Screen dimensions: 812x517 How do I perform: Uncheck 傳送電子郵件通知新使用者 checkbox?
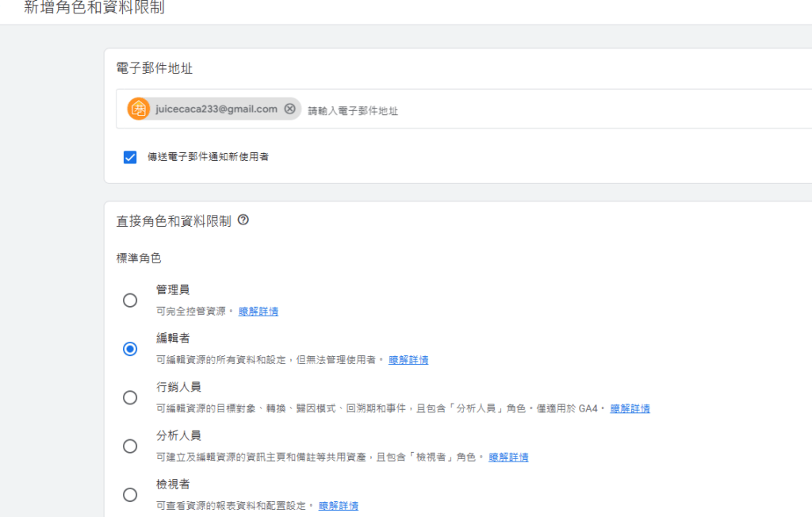click(130, 157)
